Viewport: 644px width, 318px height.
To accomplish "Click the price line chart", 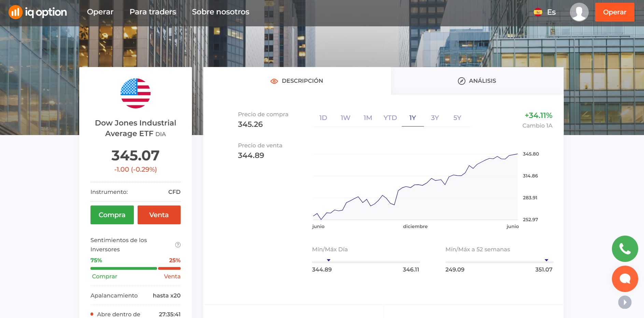I will [415, 186].
